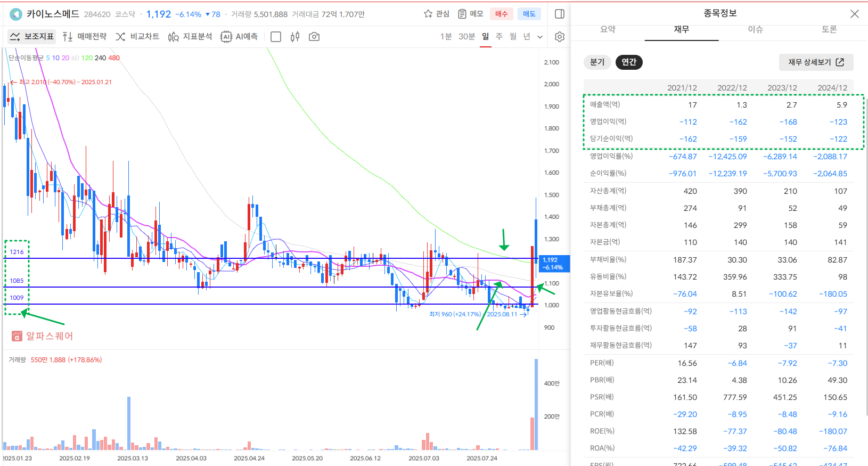868x466 pixels.
Task: Toggle moving average 5 label
Action: coord(47,58)
